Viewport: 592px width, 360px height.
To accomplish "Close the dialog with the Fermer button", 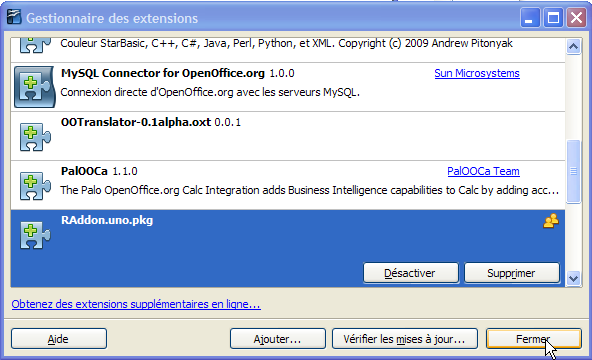I will [x=534, y=339].
